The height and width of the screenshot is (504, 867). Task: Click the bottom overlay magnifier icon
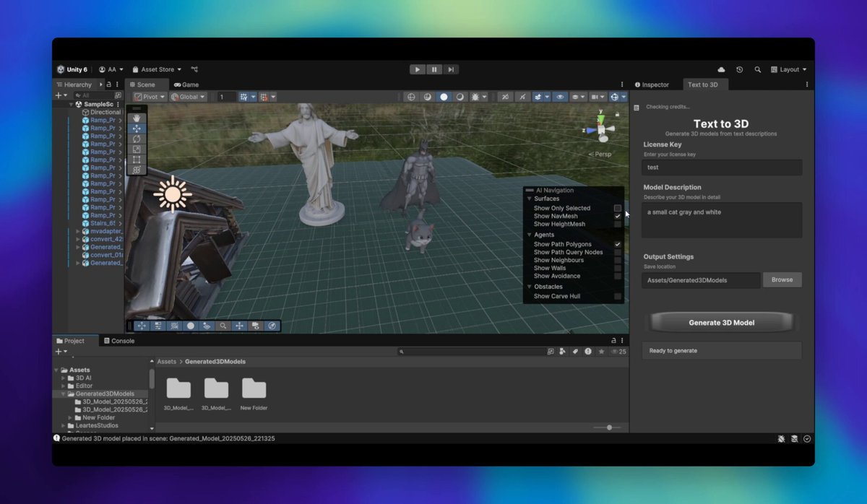[223, 326]
